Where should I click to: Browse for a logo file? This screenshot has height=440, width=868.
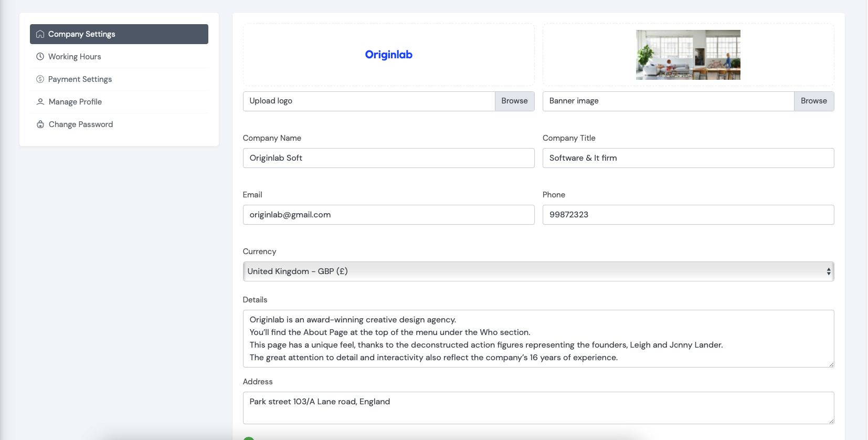tap(514, 101)
